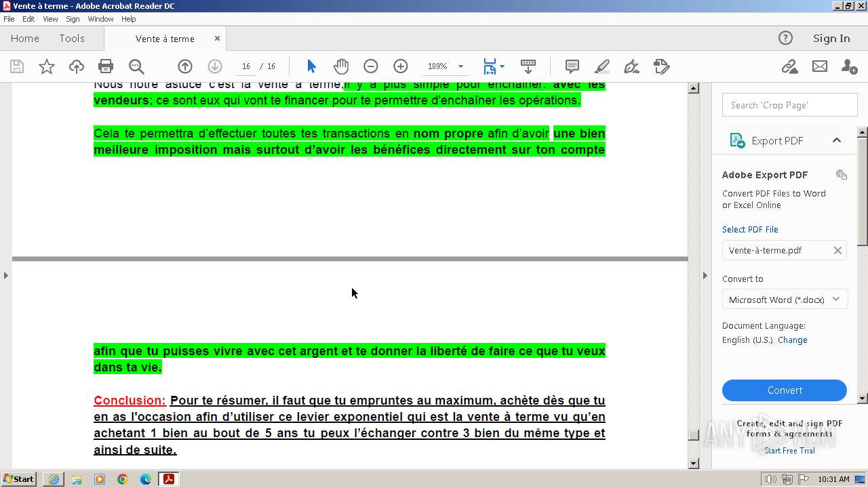The height and width of the screenshot is (488, 868).
Task: Open the Windows Start menu
Action: coord(19,479)
